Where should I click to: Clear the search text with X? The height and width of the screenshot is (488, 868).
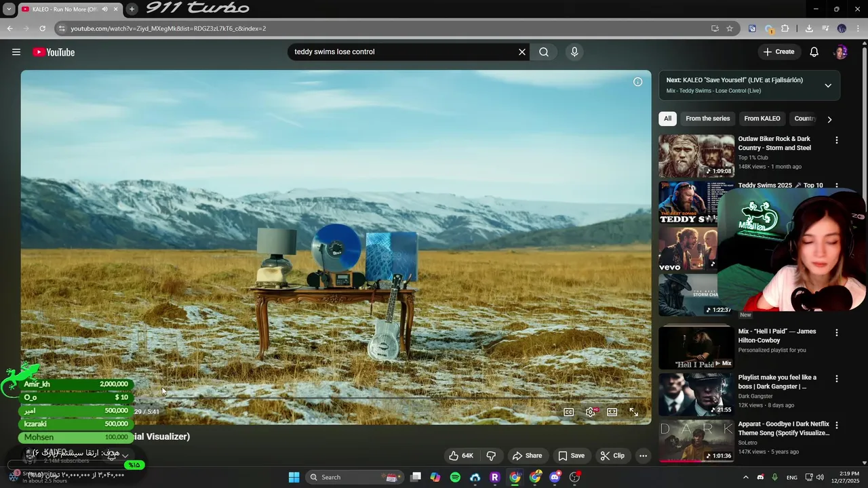coord(522,52)
